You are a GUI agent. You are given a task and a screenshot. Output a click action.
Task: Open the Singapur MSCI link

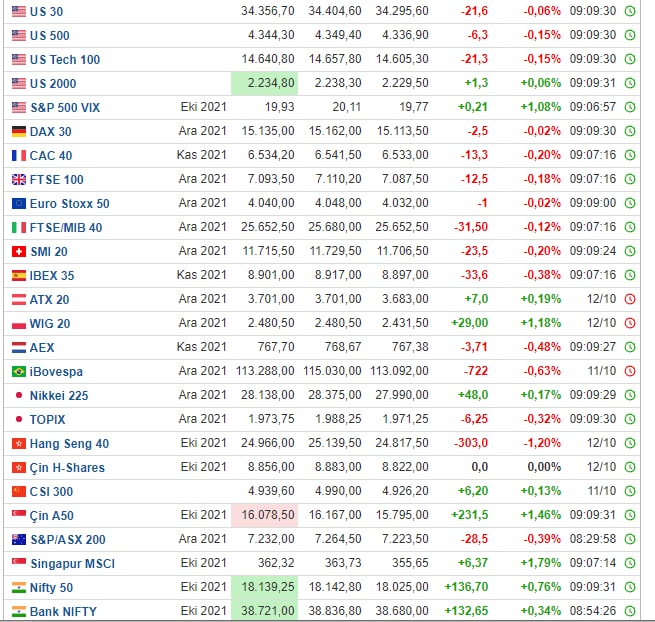click(72, 564)
